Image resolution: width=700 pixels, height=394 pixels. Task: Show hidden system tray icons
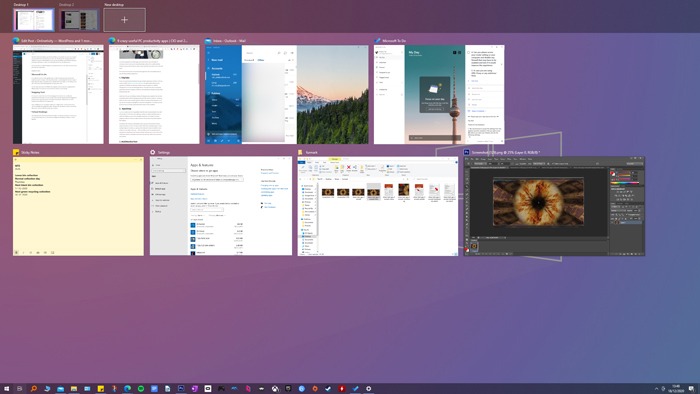(x=656, y=389)
